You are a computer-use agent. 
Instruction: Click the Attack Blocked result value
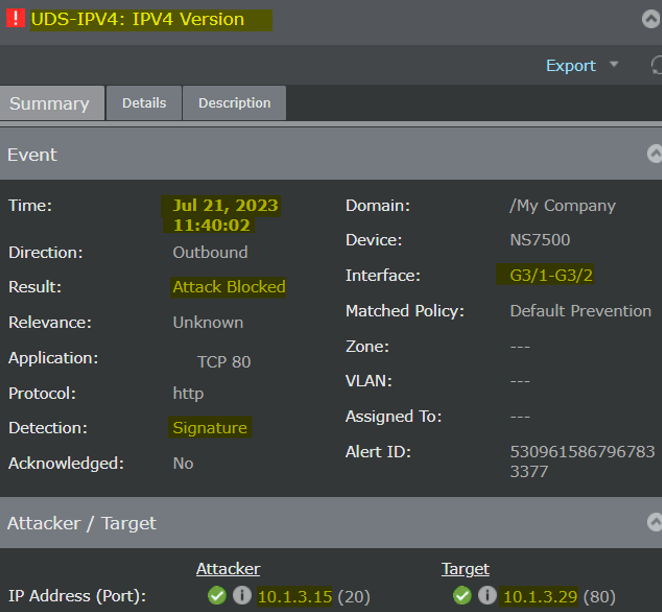pos(229,287)
